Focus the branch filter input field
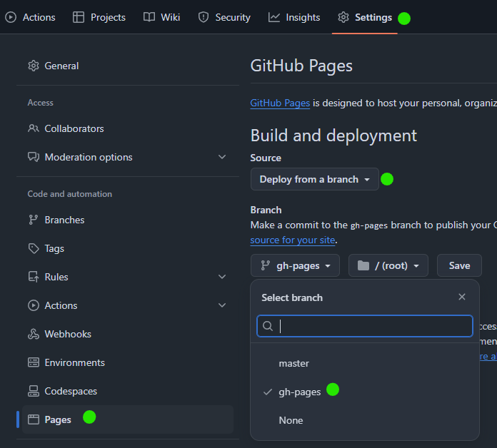 pos(365,326)
